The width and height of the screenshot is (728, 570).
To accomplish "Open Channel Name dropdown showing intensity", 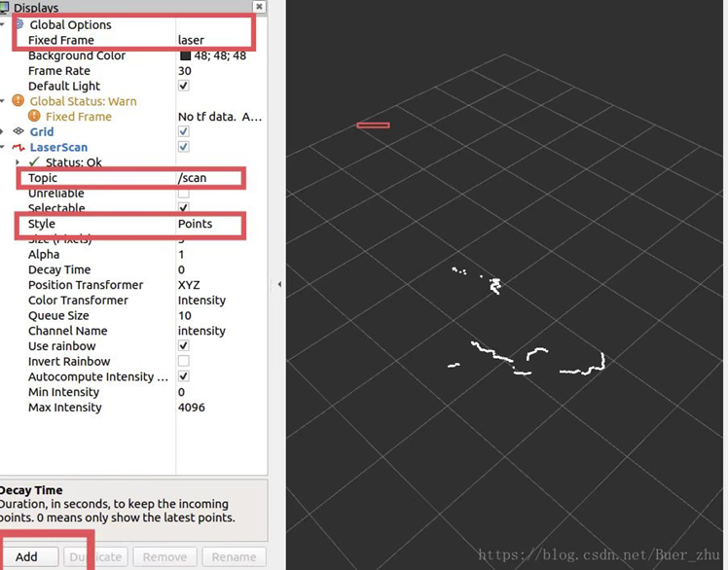I will 222,331.
